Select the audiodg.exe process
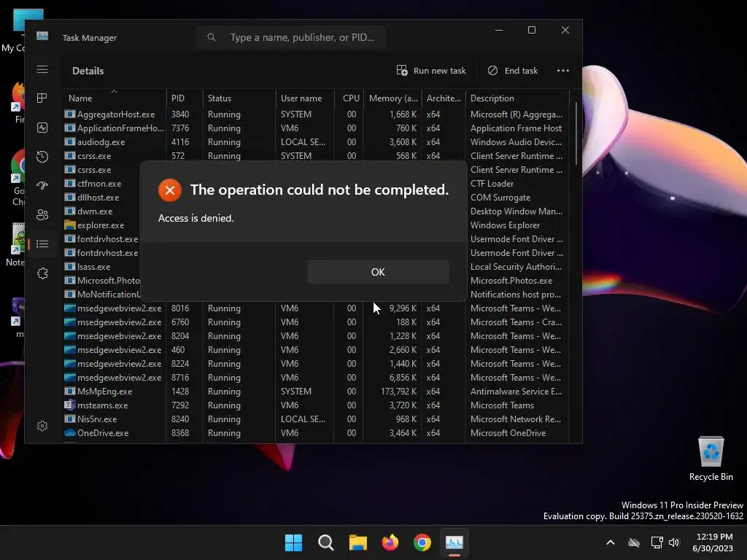This screenshot has width=747, height=560. pos(315,142)
